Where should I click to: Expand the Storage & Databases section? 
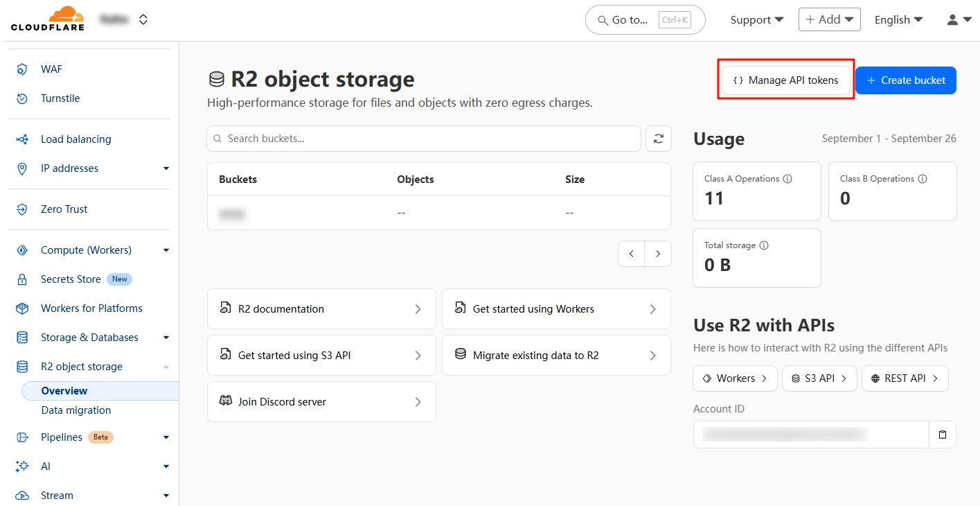click(166, 338)
